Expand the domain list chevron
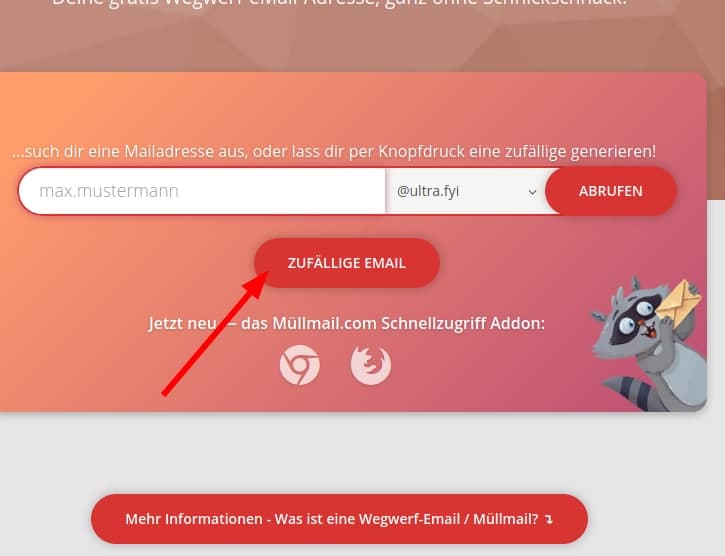725x556 pixels. 532,192
